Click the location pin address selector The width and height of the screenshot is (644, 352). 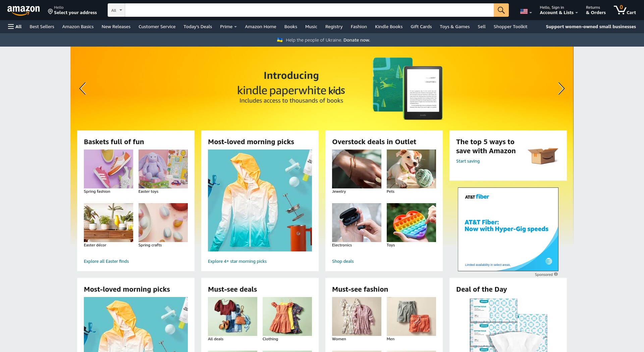[x=72, y=10]
